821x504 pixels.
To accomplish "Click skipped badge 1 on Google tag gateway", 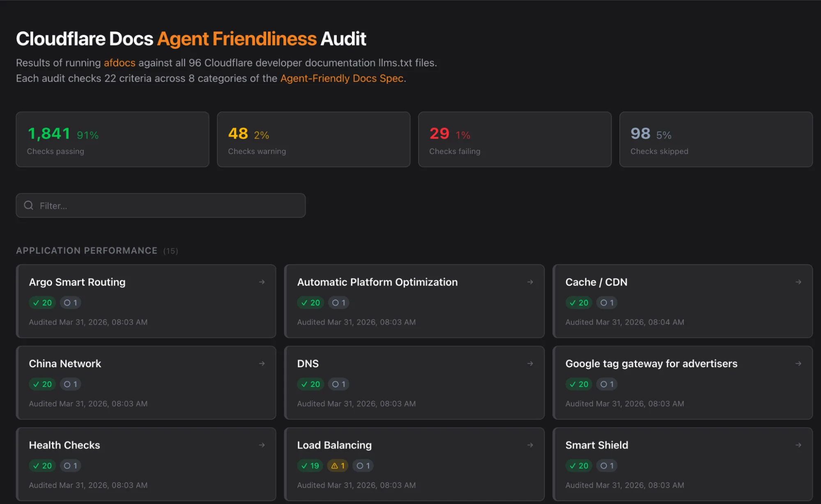I will pyautogui.click(x=607, y=384).
